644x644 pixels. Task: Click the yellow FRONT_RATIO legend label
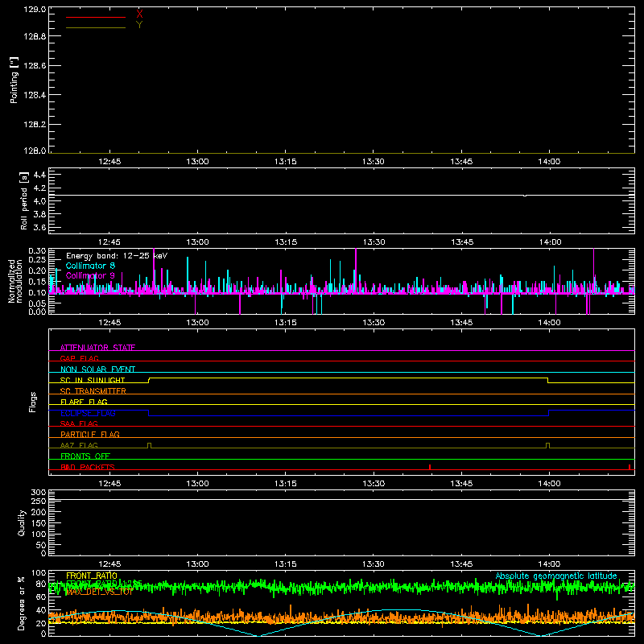click(92, 576)
